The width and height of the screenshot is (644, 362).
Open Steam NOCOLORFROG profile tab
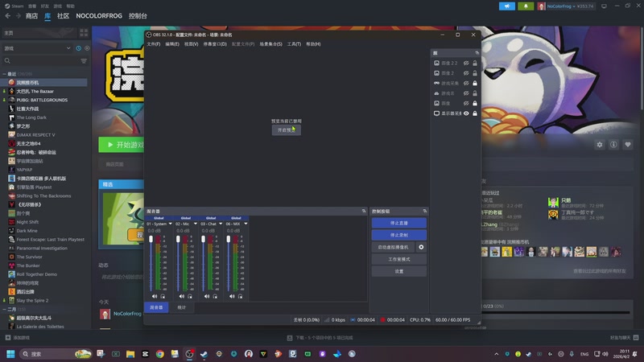coord(99,16)
